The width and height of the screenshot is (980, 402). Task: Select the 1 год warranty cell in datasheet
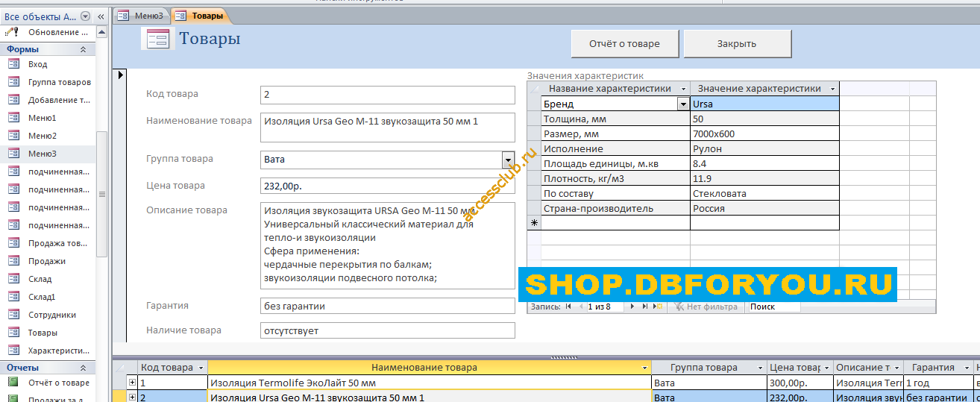tap(938, 383)
